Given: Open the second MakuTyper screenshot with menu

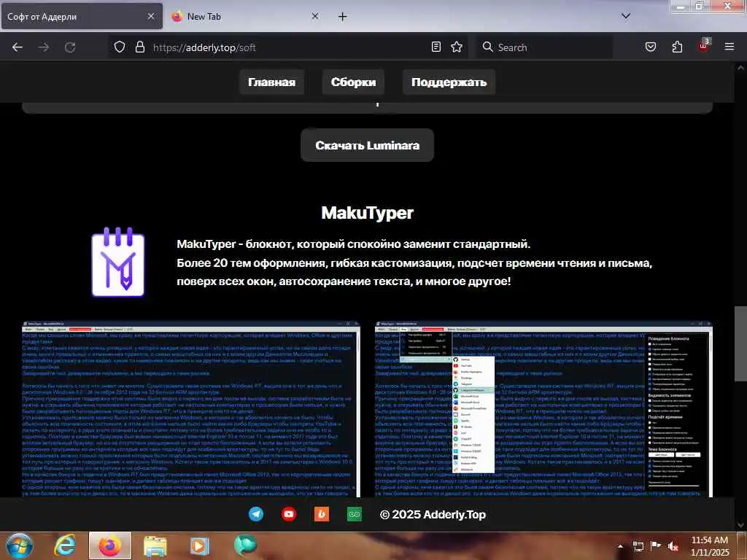Looking at the screenshot, I should coord(543,410).
